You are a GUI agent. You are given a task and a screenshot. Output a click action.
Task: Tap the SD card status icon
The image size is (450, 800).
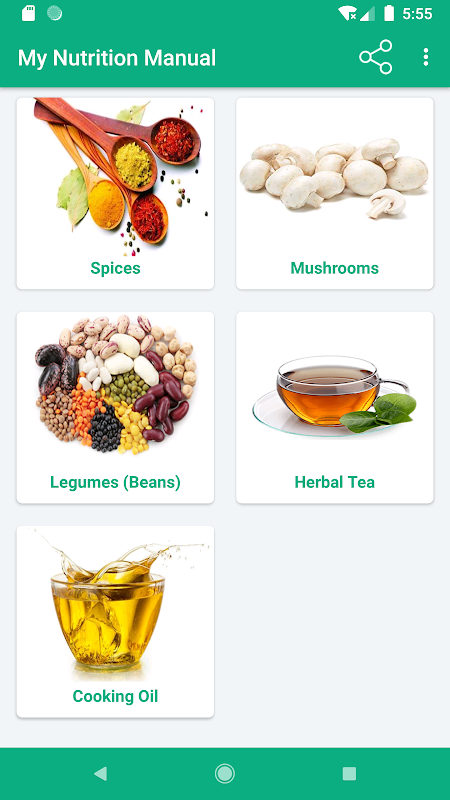click(x=29, y=13)
